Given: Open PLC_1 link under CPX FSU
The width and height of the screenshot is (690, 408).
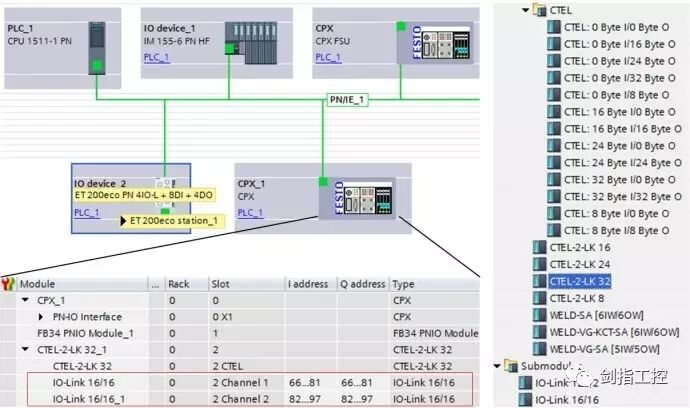Looking at the screenshot, I should coord(328,57).
